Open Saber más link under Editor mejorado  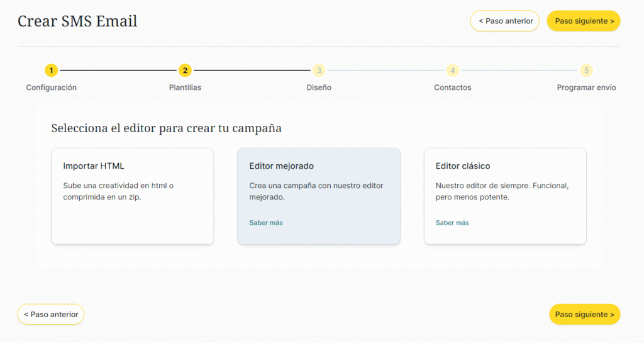[266, 223]
